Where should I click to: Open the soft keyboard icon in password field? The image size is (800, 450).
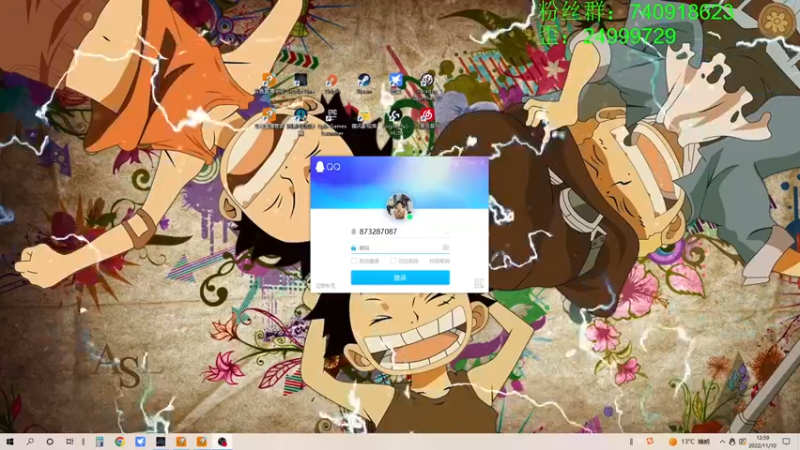point(445,247)
